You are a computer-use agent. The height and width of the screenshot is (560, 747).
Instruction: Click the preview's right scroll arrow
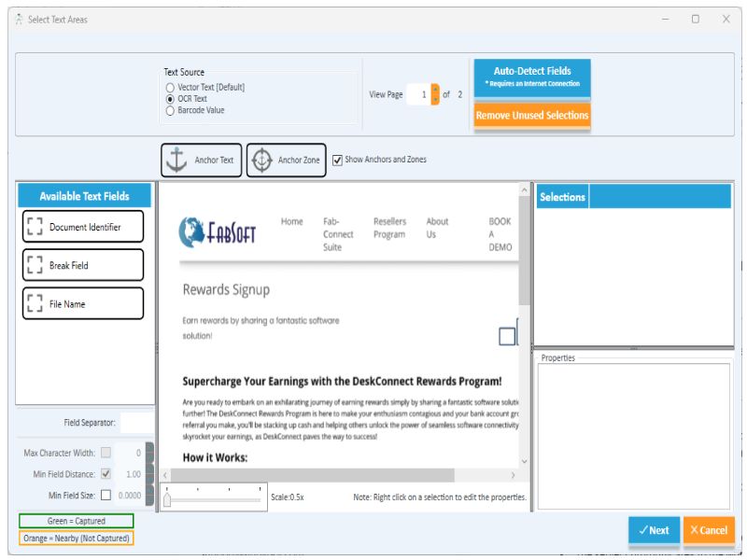click(x=514, y=473)
